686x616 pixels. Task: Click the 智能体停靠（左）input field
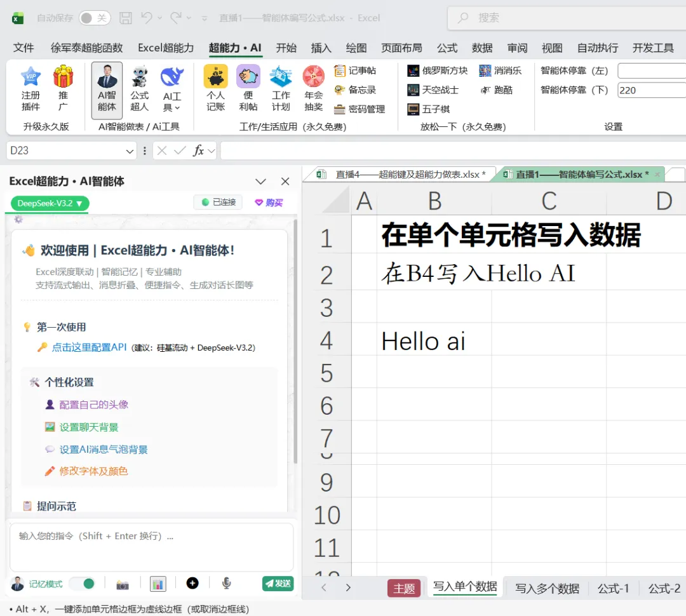pyautogui.click(x=652, y=70)
